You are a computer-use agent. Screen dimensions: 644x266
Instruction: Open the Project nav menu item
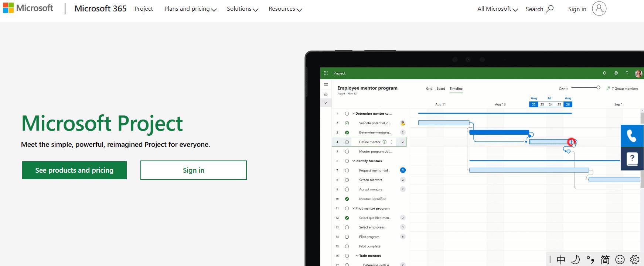pyautogui.click(x=143, y=9)
